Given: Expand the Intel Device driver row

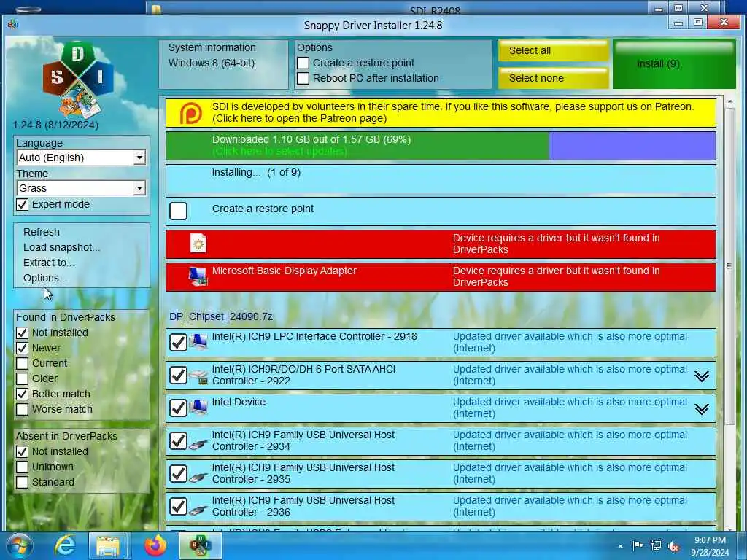Looking at the screenshot, I should tap(701, 409).
